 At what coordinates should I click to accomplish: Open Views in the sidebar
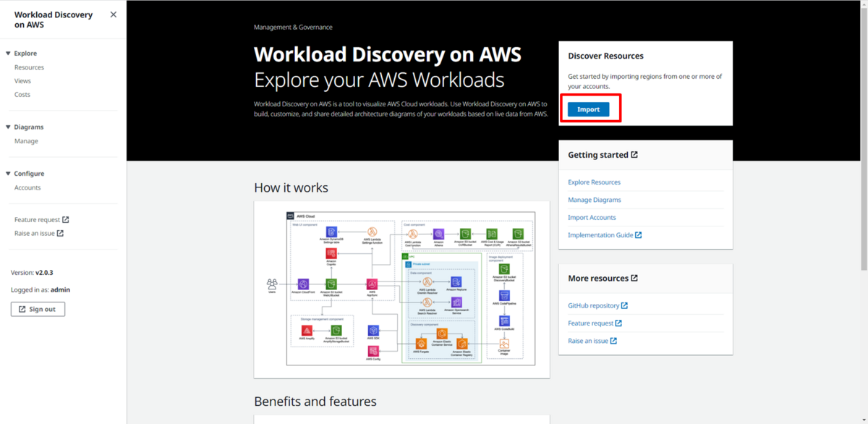[22, 81]
